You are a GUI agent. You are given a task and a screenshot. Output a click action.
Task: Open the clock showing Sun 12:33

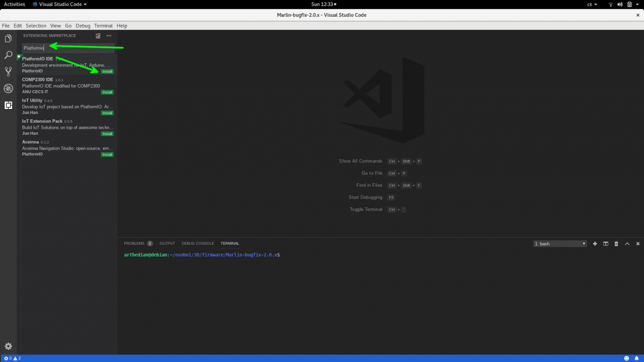pyautogui.click(x=323, y=4)
